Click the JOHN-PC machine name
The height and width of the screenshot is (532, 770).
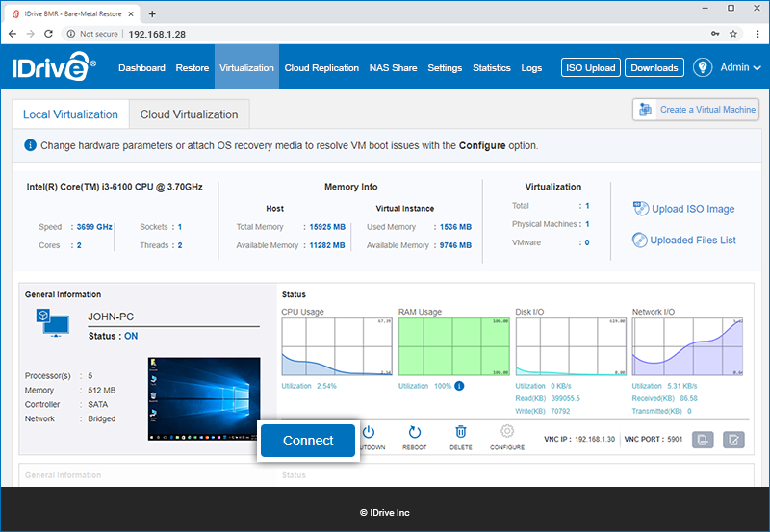pyautogui.click(x=111, y=317)
